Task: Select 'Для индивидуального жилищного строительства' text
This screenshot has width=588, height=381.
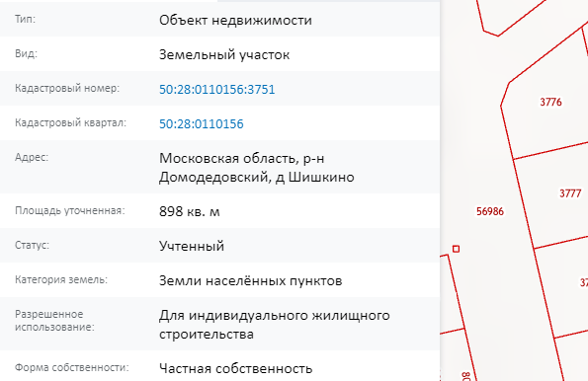Action: pyautogui.click(x=274, y=325)
